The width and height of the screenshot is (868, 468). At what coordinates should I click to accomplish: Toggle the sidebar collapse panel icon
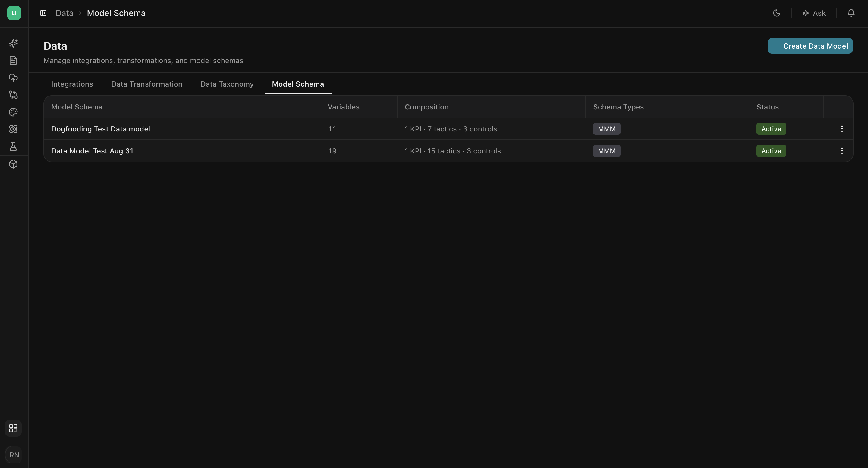click(x=43, y=13)
